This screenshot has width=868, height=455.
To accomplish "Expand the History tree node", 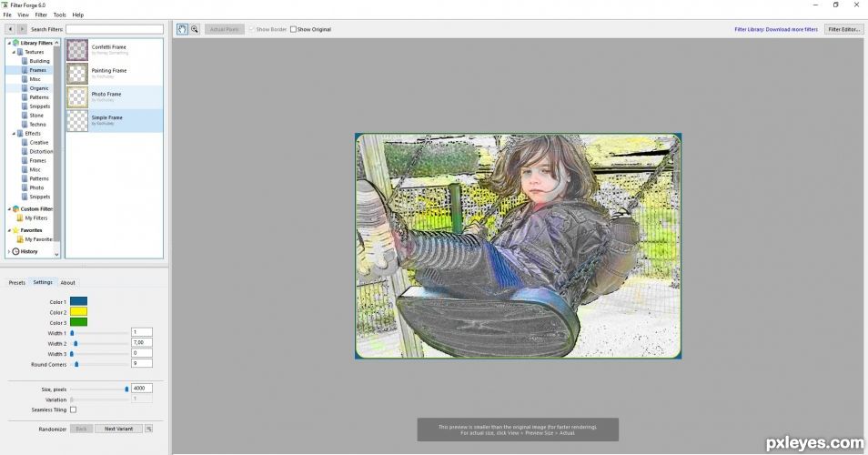I will pos(9,251).
